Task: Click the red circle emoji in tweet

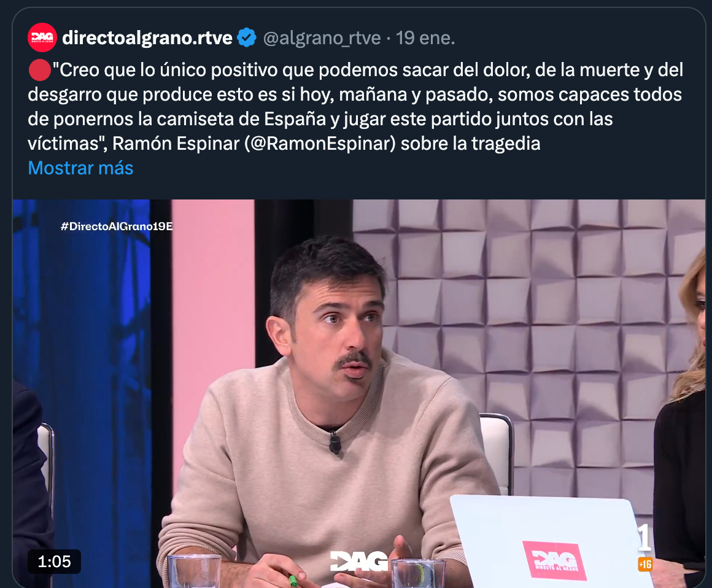Action: point(39,71)
